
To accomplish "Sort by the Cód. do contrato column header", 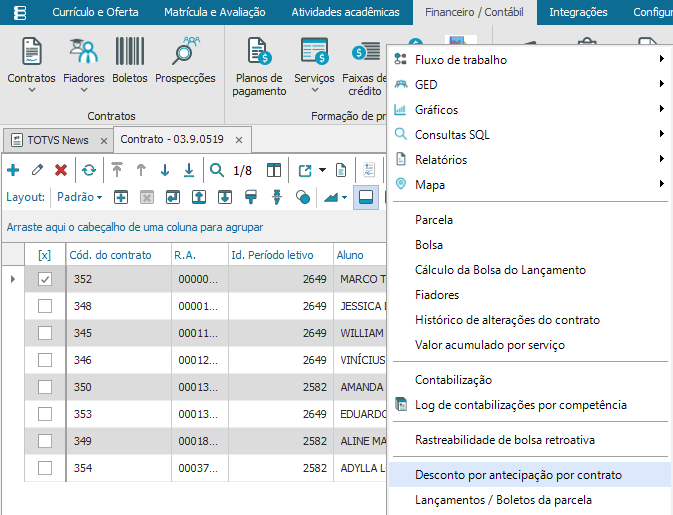I will (x=111, y=255).
